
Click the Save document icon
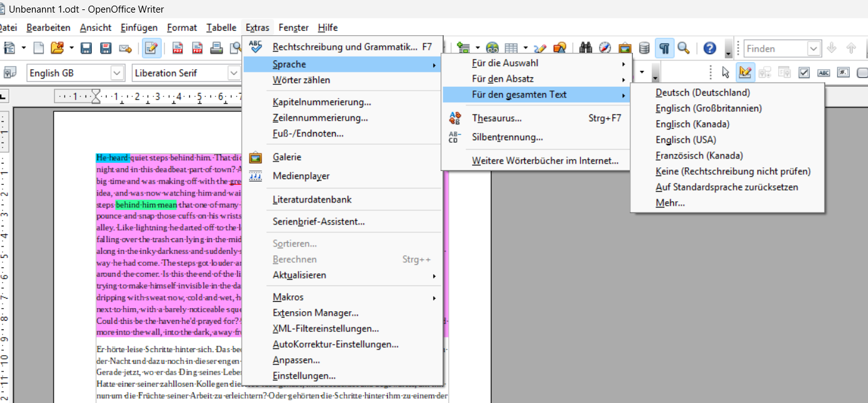(x=86, y=48)
